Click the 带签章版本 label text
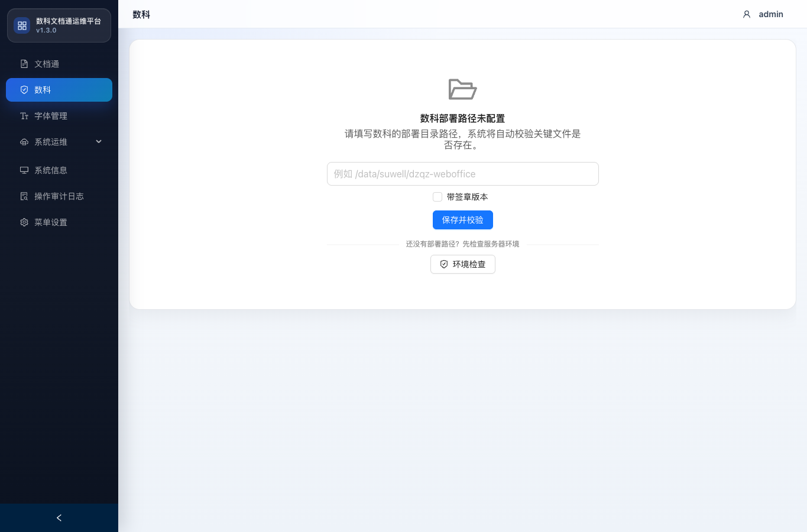 pos(468,197)
